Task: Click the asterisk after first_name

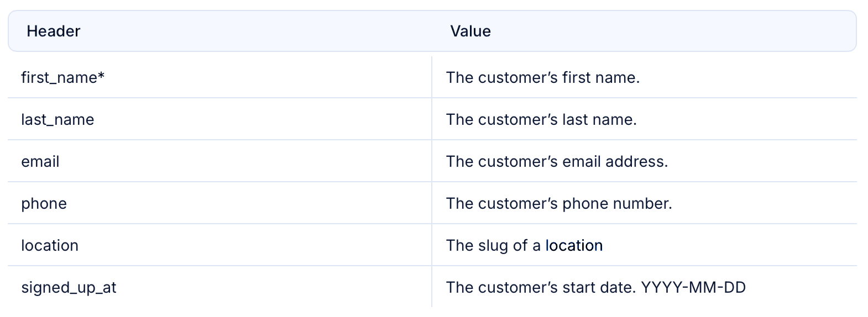Action: [x=101, y=76]
